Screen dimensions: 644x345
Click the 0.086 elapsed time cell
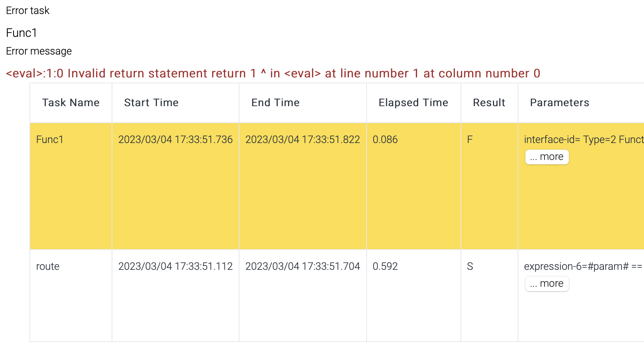pos(385,140)
